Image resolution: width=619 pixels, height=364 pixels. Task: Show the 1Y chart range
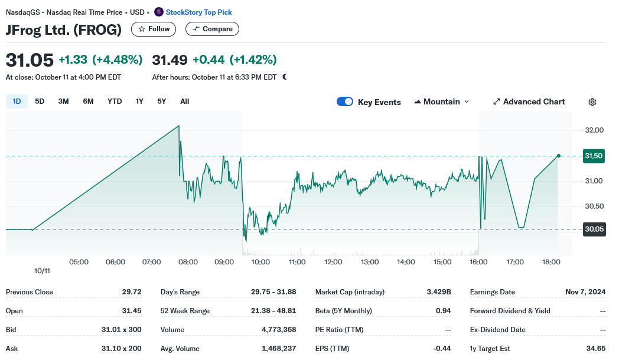coord(139,101)
